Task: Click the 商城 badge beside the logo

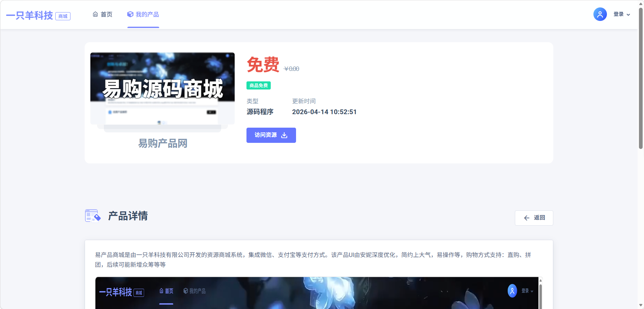Action: pyautogui.click(x=63, y=16)
